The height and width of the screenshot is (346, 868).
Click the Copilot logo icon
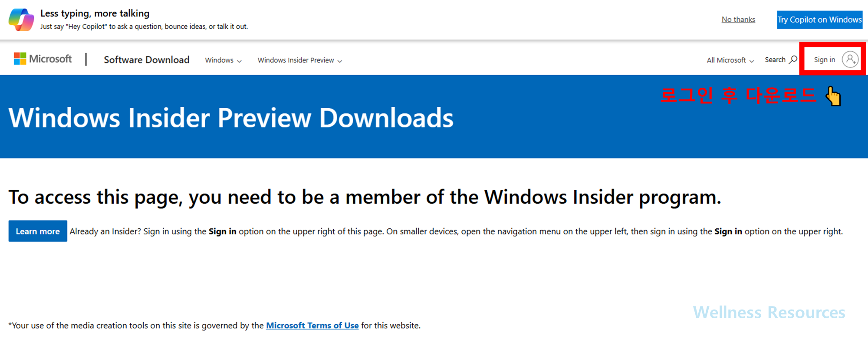(x=21, y=20)
